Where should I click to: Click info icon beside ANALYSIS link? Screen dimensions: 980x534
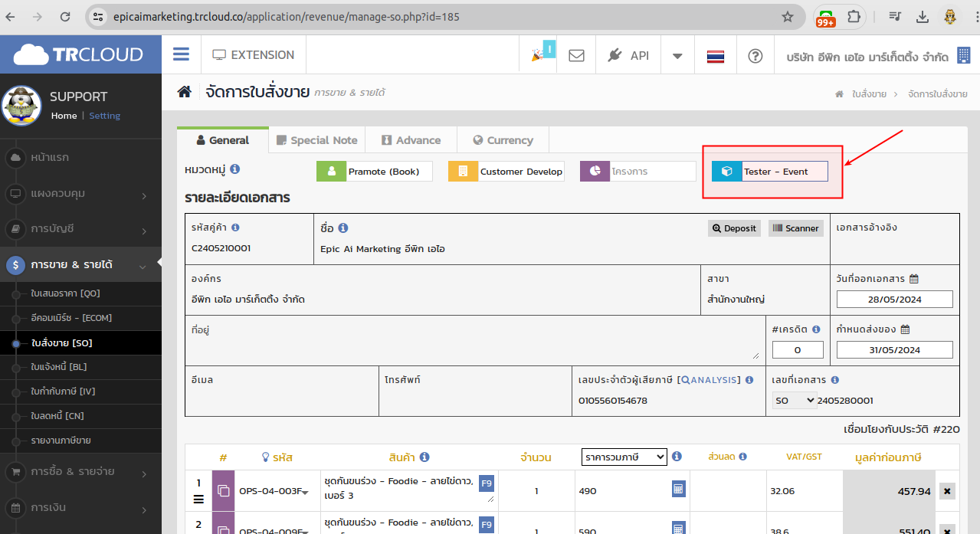pos(749,380)
